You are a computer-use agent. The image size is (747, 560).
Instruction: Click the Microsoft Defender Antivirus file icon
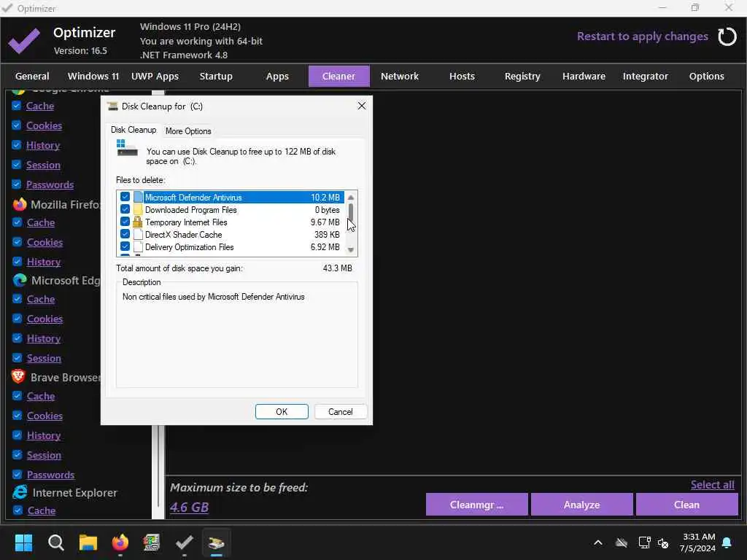click(138, 197)
